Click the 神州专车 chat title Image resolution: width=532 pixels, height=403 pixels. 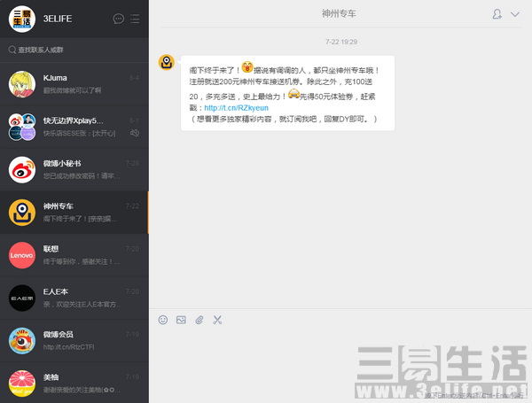coord(339,13)
